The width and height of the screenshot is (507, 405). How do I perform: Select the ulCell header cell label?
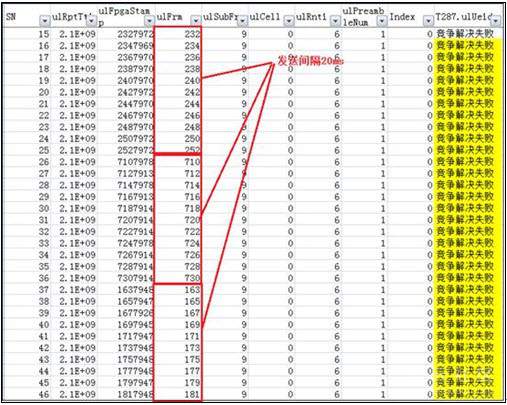coord(265,17)
